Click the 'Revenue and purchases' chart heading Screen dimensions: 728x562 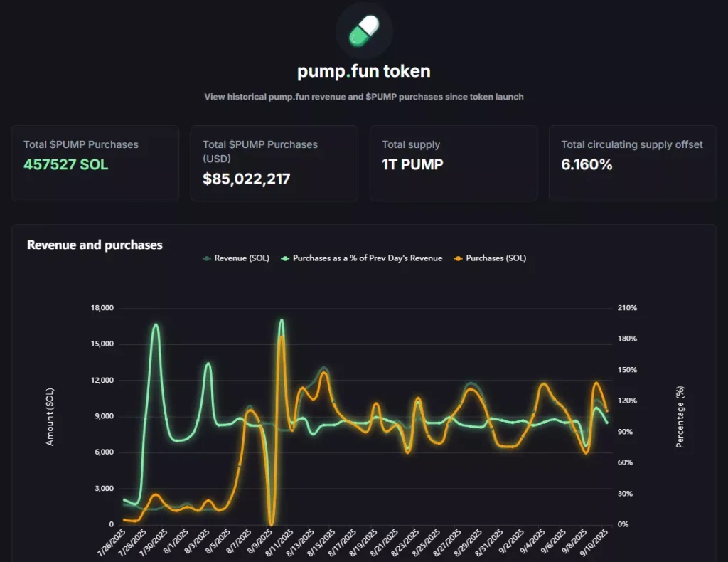(95, 245)
